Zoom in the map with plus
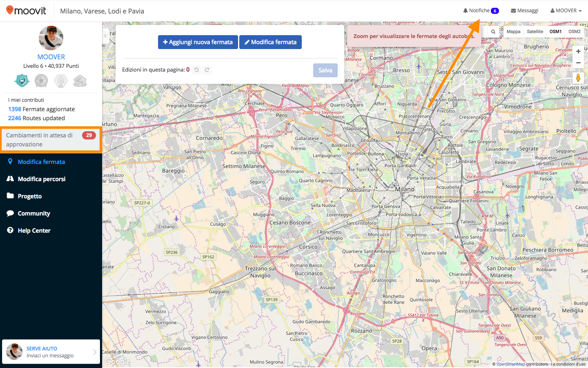Screen dimensions: 588x368 pos(578,52)
